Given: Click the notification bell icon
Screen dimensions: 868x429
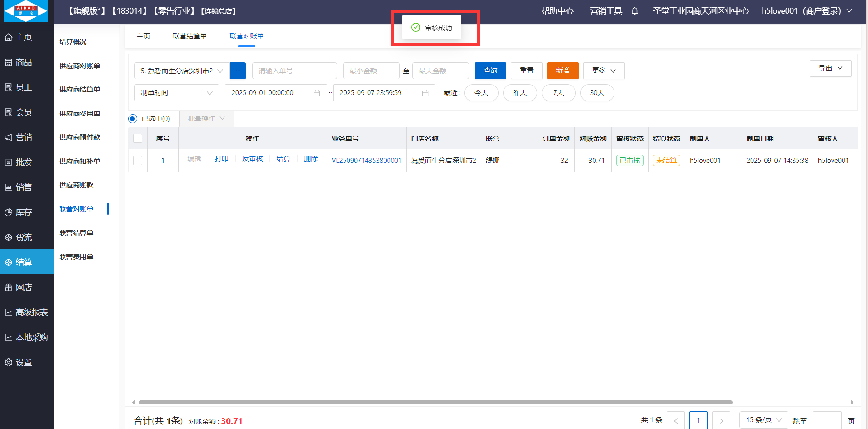Looking at the screenshot, I should [x=634, y=11].
